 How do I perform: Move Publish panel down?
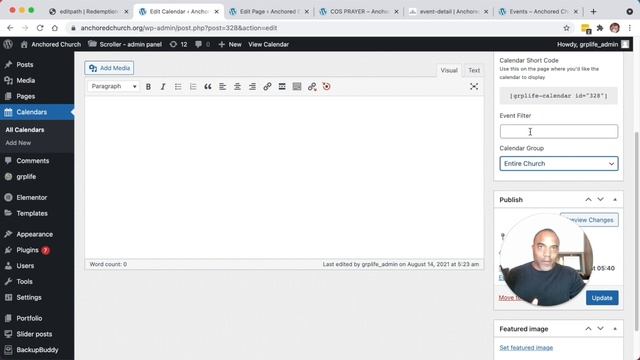point(600,199)
